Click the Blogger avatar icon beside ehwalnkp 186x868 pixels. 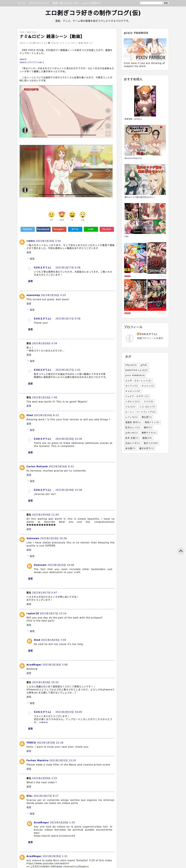pyautogui.click(x=22, y=296)
